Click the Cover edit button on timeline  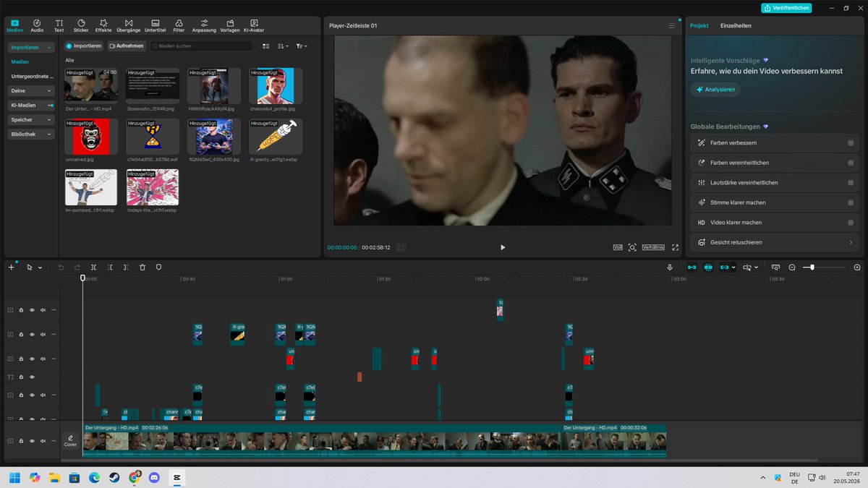pyautogui.click(x=70, y=440)
